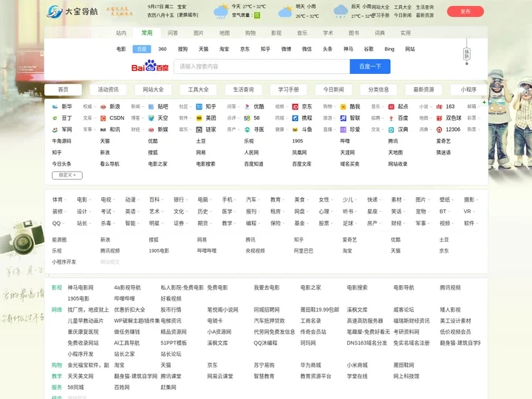Select 淘宝 as the search engine

[225, 50]
